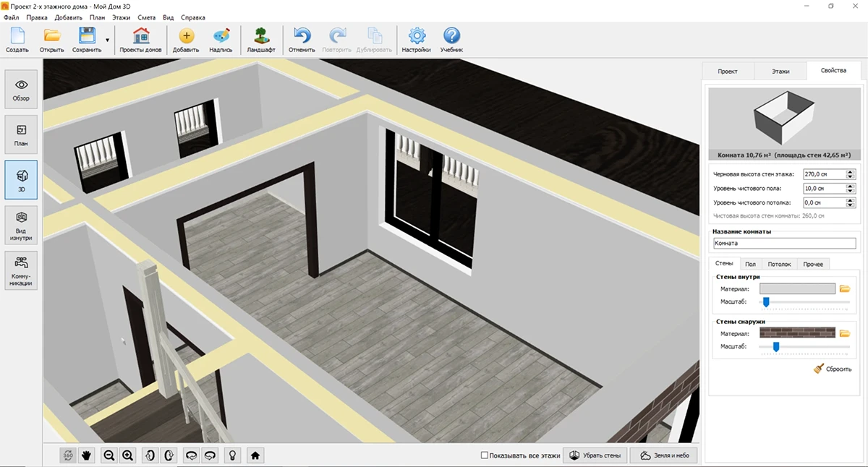Save the project with Сохранить
This screenshot has width=868, height=467.
pyautogui.click(x=87, y=40)
